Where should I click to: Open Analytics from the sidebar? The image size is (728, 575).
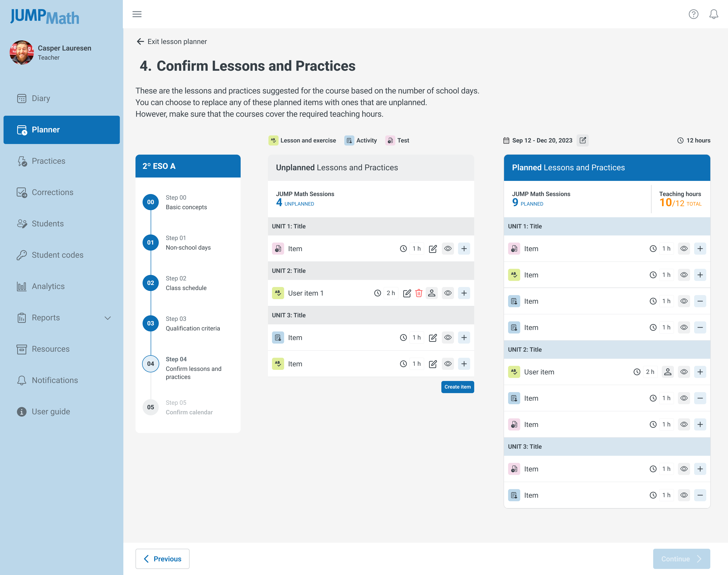[x=48, y=286]
